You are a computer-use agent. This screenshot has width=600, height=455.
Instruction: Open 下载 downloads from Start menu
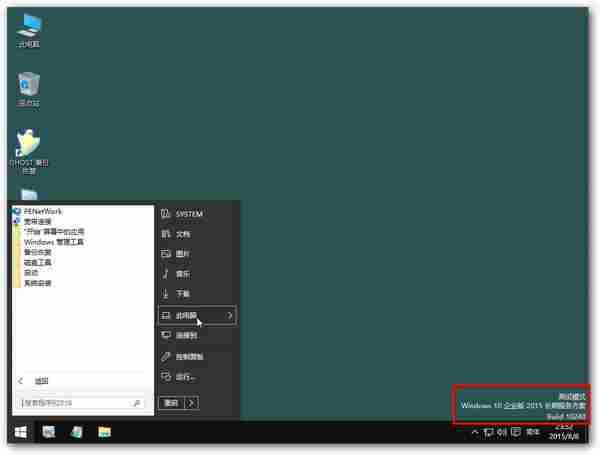point(182,294)
